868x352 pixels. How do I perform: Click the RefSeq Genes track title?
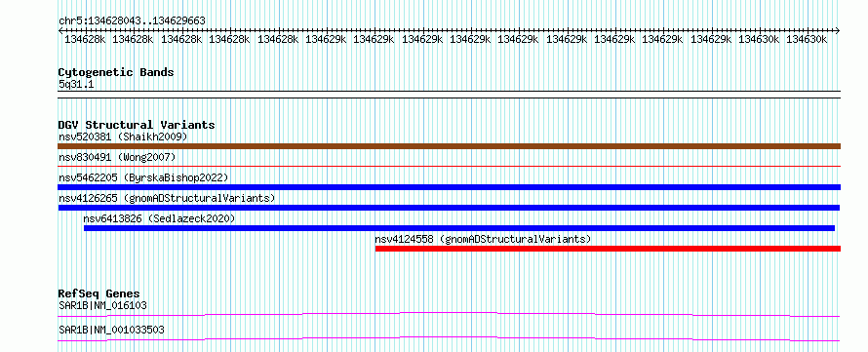point(99,293)
